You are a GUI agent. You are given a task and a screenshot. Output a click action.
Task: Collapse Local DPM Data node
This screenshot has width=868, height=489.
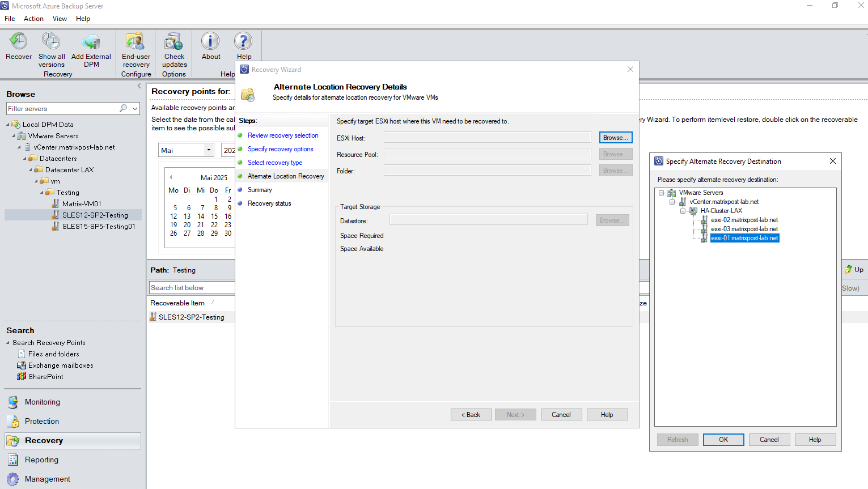[x=8, y=125]
